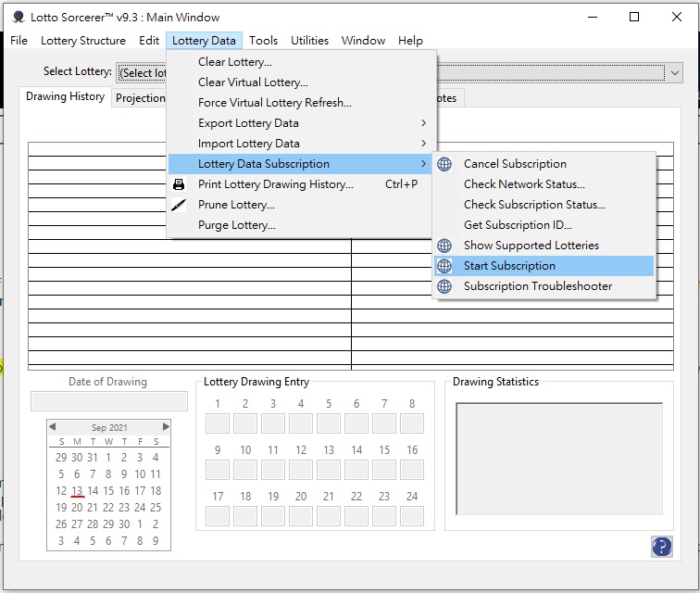Select Purge Lottery menu entry
This screenshot has width=700, height=593.
[x=236, y=225]
